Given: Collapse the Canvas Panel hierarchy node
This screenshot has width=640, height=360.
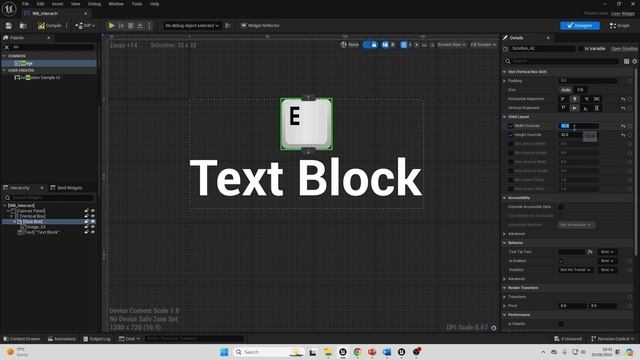Looking at the screenshot, I should coord(8,211).
